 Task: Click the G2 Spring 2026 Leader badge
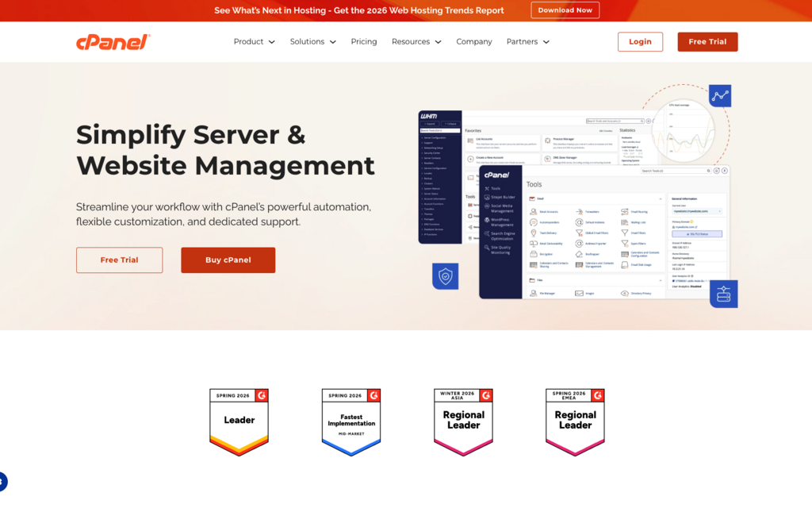tap(239, 421)
